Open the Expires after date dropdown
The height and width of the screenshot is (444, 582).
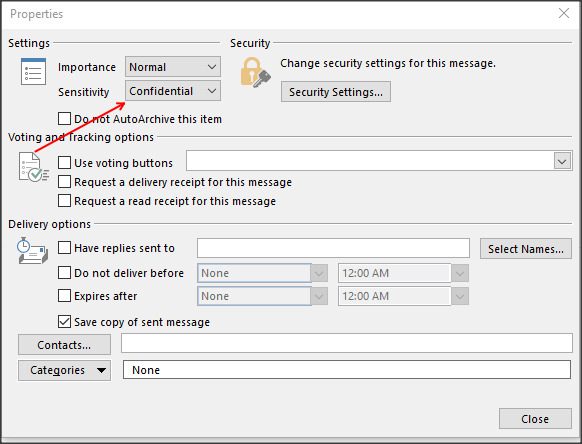[319, 296]
